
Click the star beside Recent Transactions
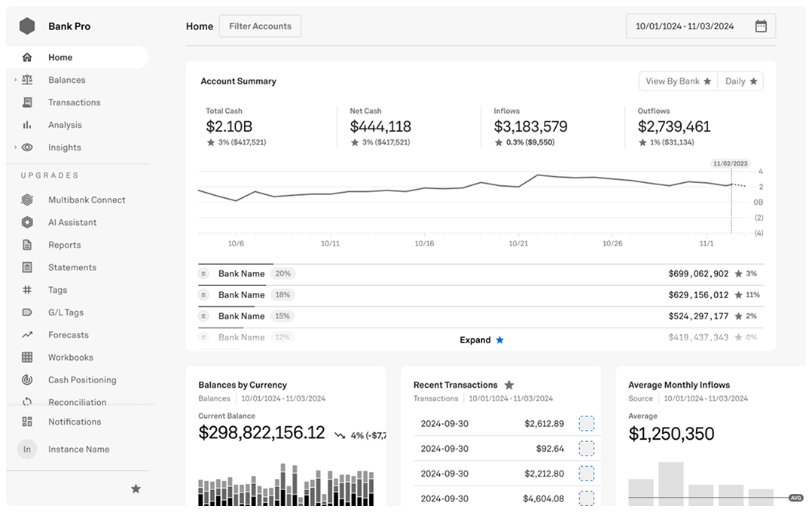[x=509, y=385]
